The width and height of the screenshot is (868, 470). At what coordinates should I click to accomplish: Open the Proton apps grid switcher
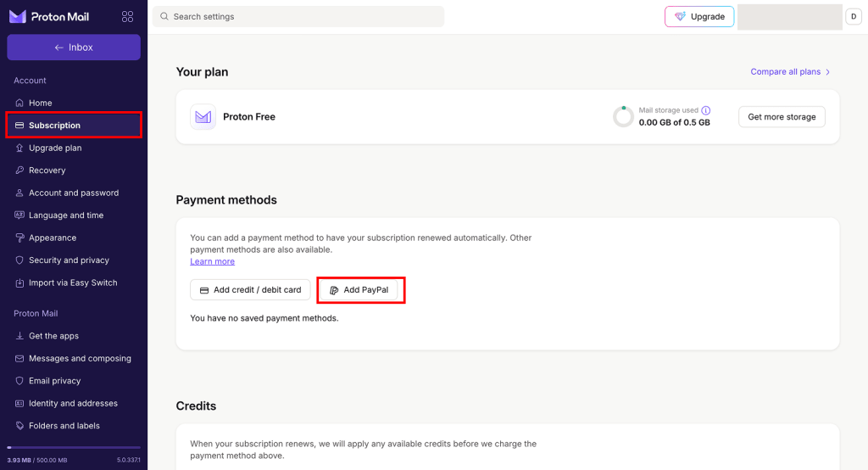(127, 17)
